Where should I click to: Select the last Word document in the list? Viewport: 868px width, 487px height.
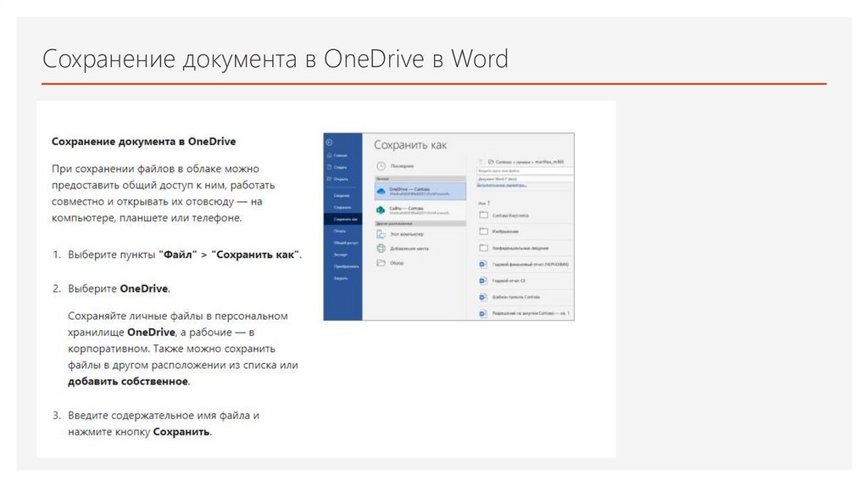point(524,313)
